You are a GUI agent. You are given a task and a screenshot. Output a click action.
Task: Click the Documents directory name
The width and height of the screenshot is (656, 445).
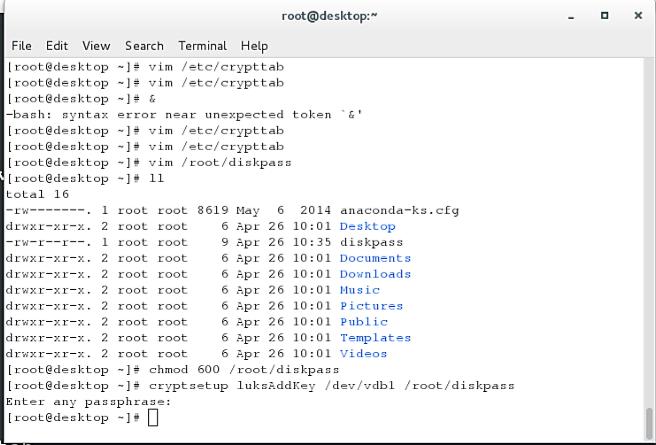375,258
